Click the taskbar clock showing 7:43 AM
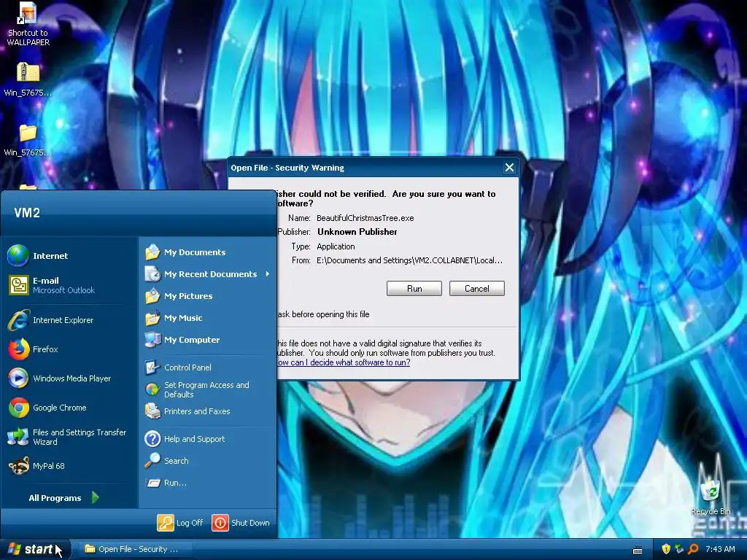This screenshot has width=747, height=560. (x=720, y=549)
